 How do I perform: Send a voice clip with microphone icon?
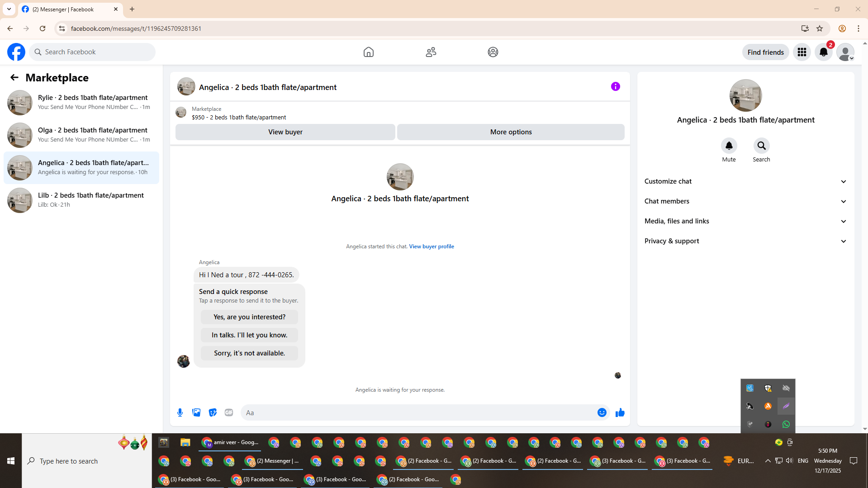pyautogui.click(x=180, y=412)
